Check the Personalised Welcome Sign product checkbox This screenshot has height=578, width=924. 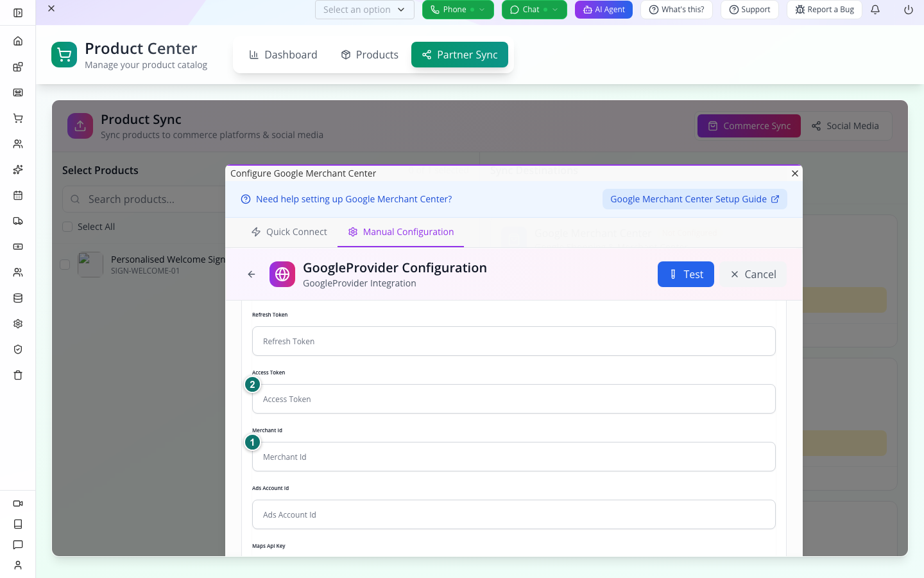65,265
